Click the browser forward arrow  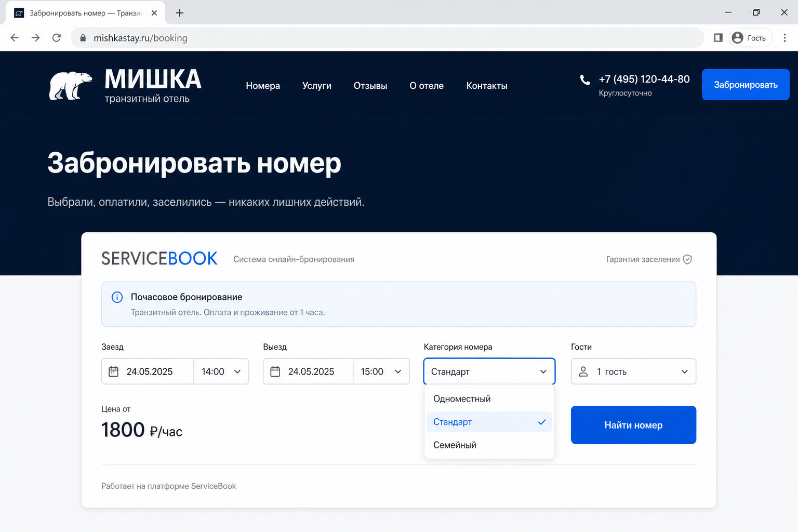pyautogui.click(x=35, y=38)
